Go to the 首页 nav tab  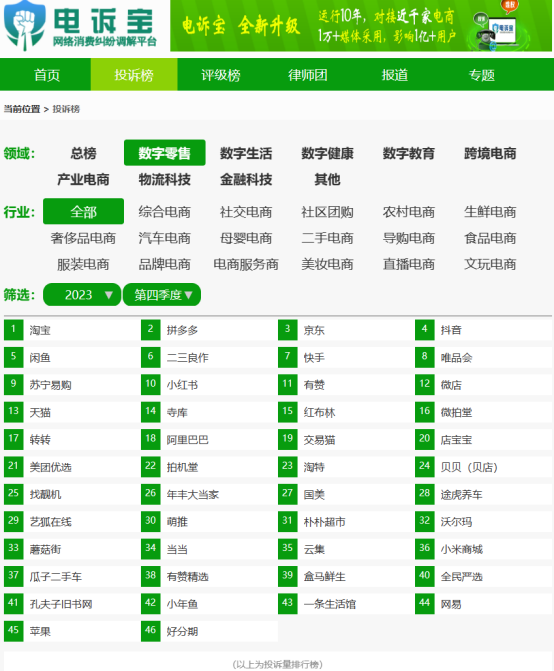click(x=47, y=75)
